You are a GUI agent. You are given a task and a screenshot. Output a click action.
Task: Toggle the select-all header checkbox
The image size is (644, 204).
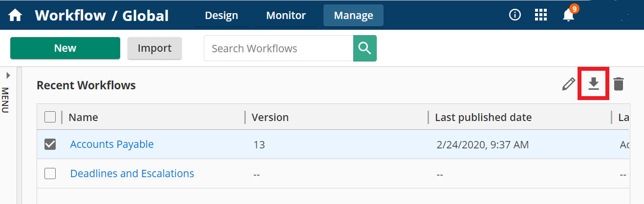[50, 117]
